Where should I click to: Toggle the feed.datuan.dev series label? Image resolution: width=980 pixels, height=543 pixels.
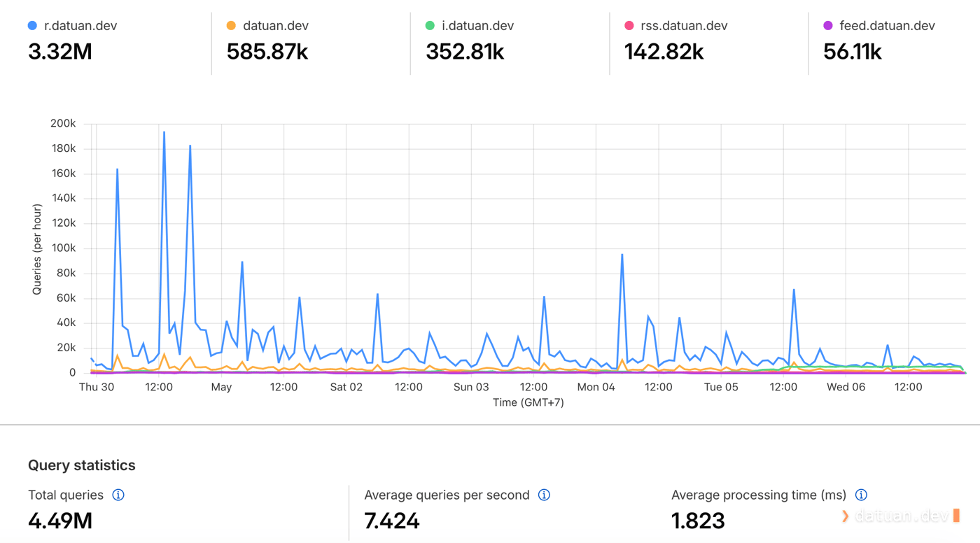click(888, 26)
